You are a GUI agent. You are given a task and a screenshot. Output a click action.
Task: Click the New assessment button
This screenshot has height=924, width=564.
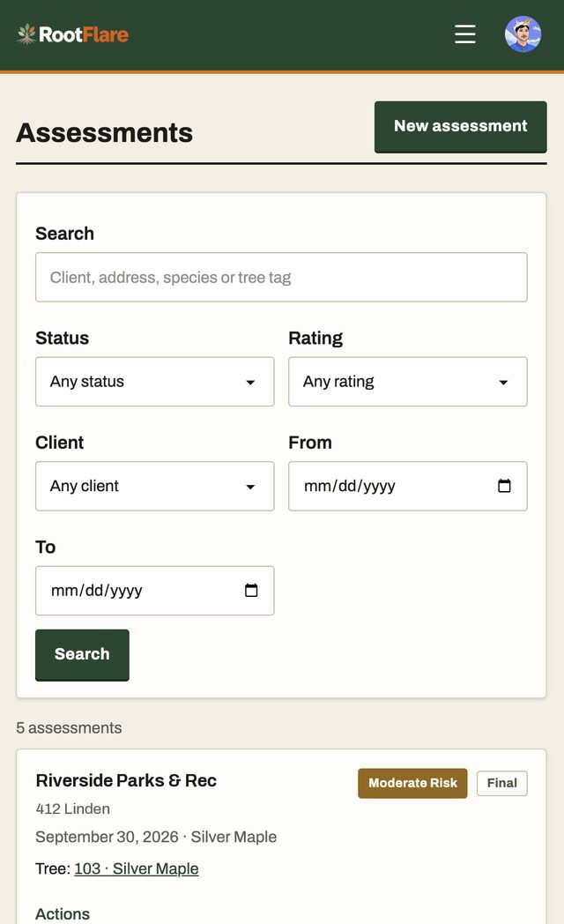point(460,127)
